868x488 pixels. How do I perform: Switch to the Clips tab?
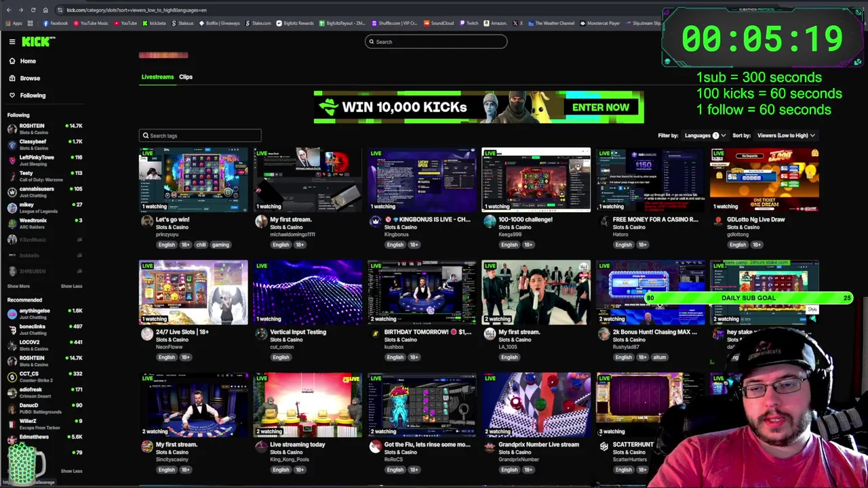(x=186, y=77)
